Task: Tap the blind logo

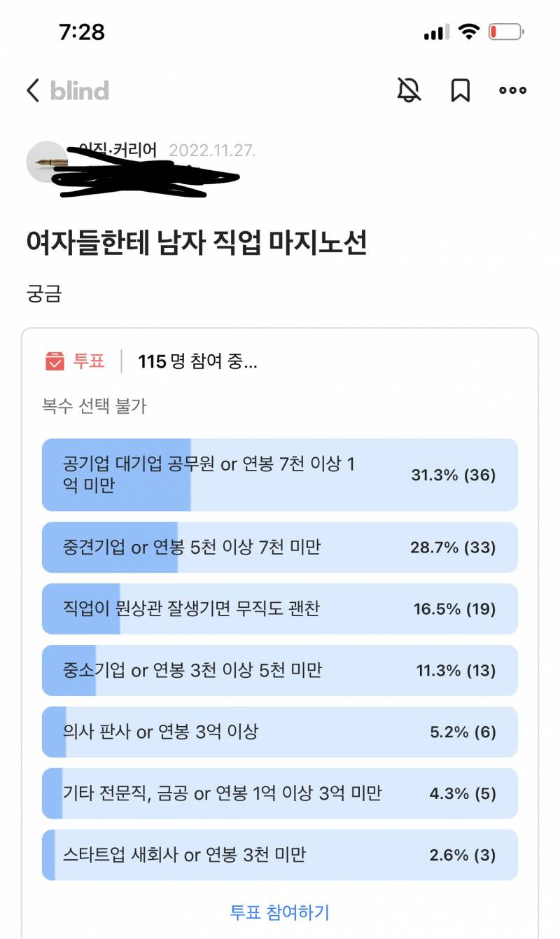Action: point(79,91)
